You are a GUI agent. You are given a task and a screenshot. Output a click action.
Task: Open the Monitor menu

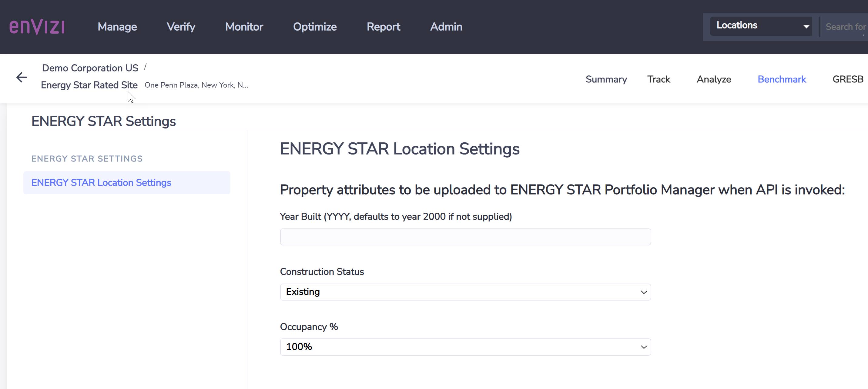(x=244, y=27)
